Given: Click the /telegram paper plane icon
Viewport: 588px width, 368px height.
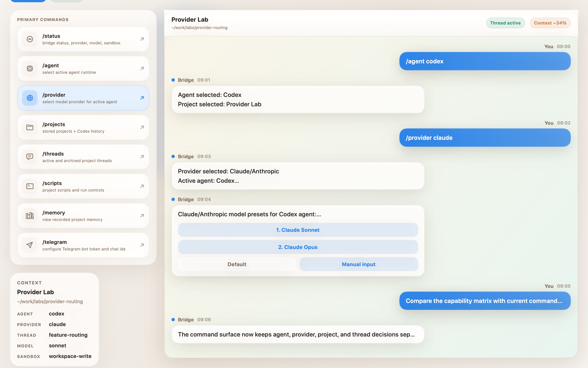Looking at the screenshot, I should 30,245.
